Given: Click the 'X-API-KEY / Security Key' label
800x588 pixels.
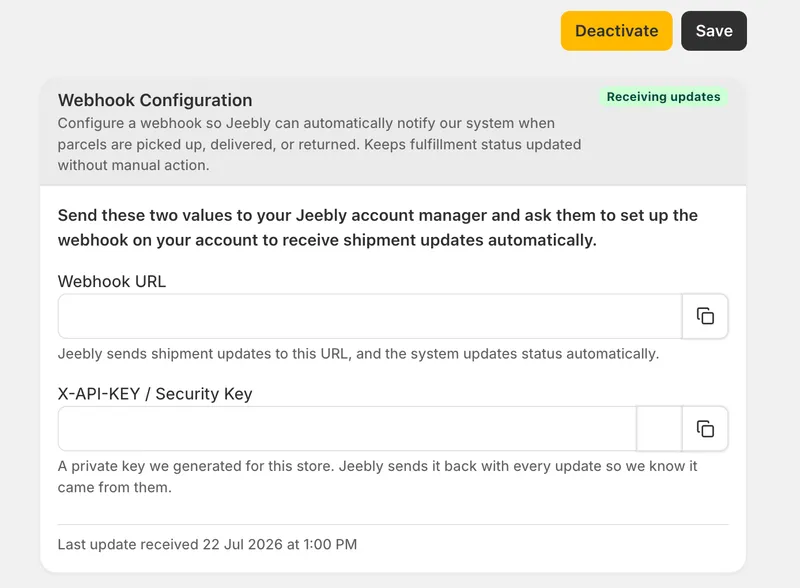Looking at the screenshot, I should pyautogui.click(x=155, y=394).
